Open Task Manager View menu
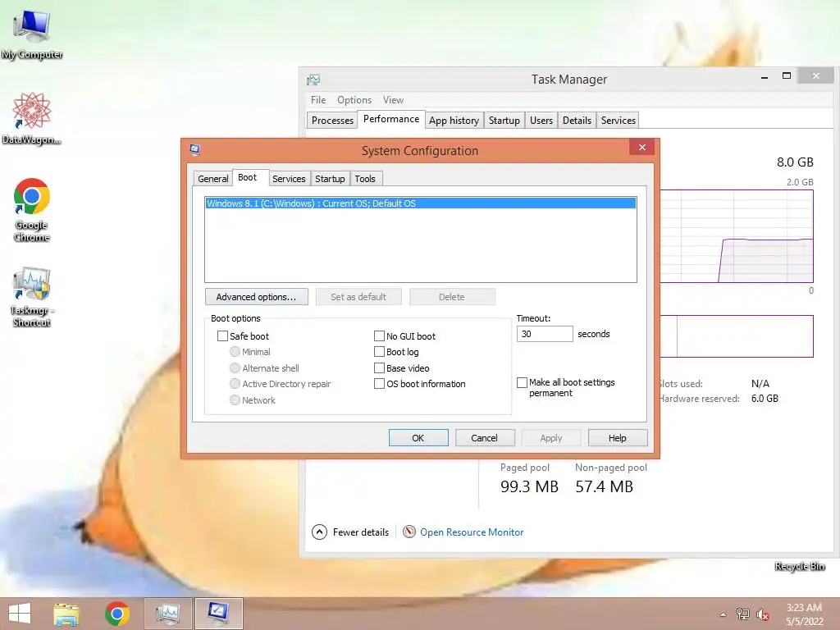This screenshot has height=630, width=840. pyautogui.click(x=393, y=99)
